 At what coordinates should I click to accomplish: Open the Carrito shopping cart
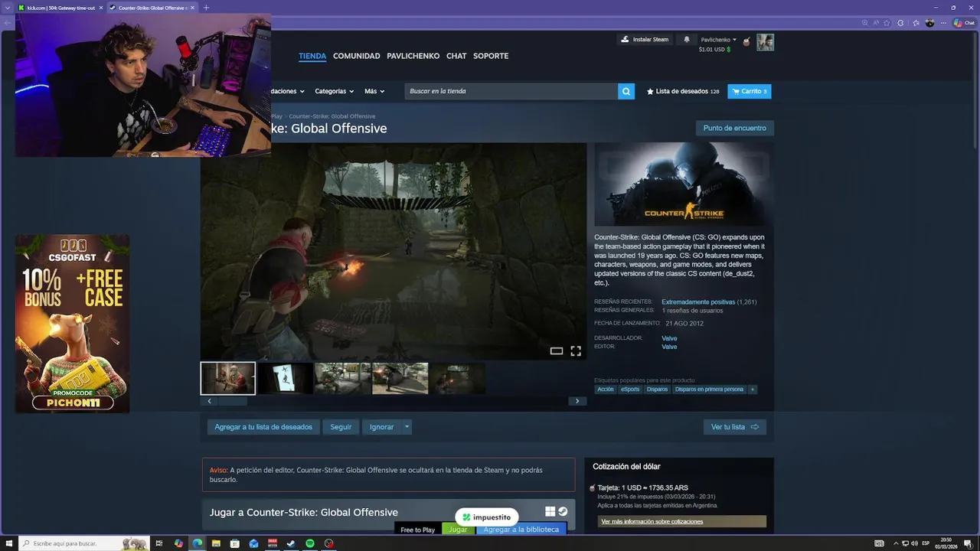click(x=749, y=91)
